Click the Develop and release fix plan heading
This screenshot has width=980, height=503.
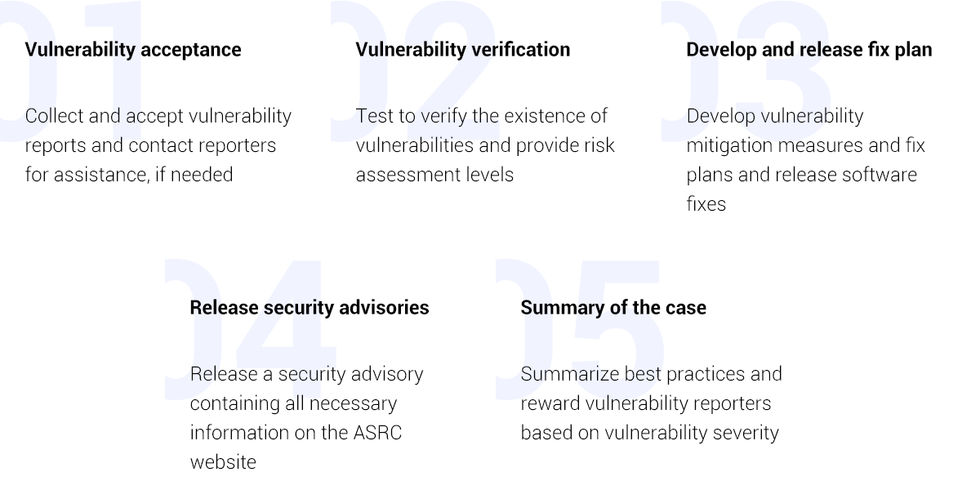click(809, 50)
